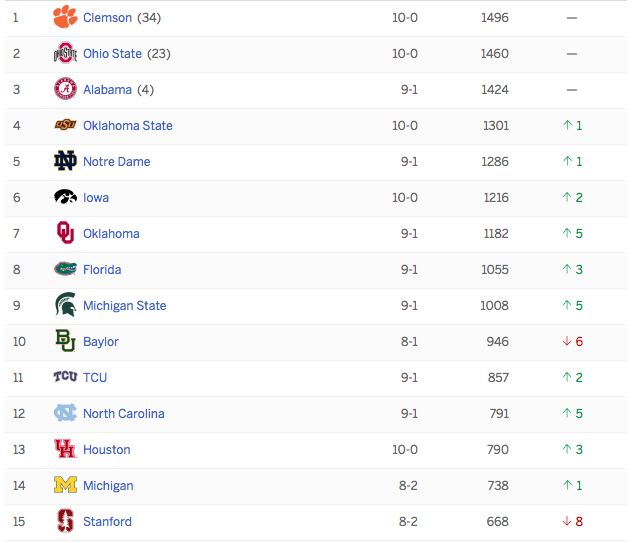Open the TCU team name link

tap(95, 378)
